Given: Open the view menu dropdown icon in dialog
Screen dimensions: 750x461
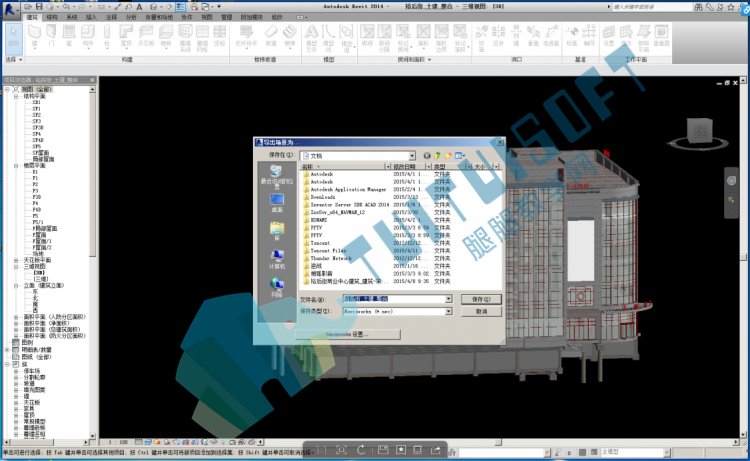Looking at the screenshot, I should coord(460,155).
